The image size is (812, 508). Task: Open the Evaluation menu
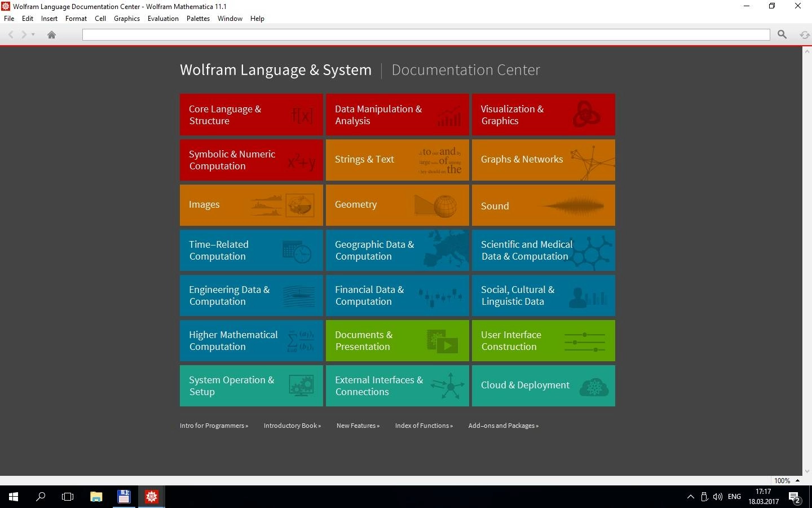point(163,19)
